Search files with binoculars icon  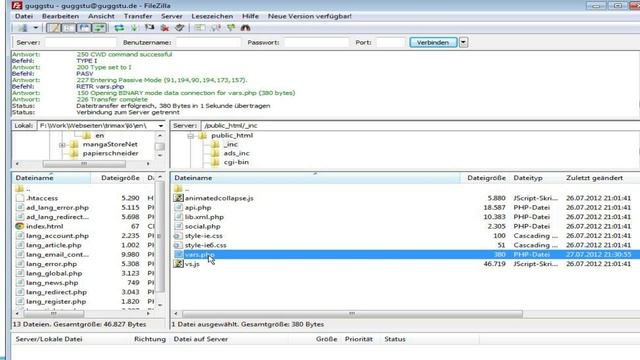click(245, 28)
